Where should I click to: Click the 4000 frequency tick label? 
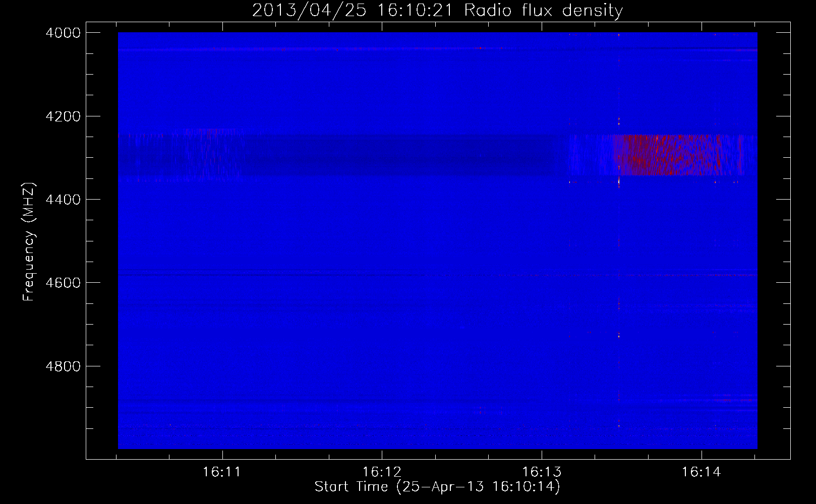63,33
